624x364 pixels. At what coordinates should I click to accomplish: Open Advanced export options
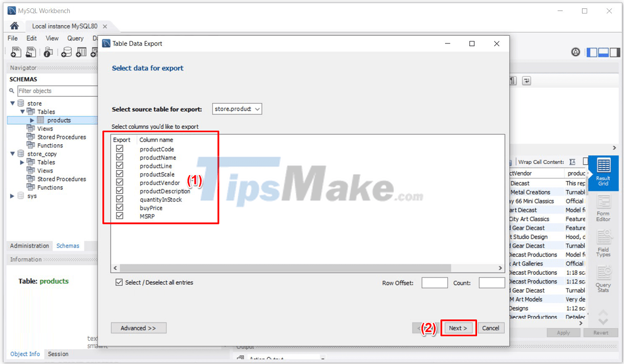(138, 327)
